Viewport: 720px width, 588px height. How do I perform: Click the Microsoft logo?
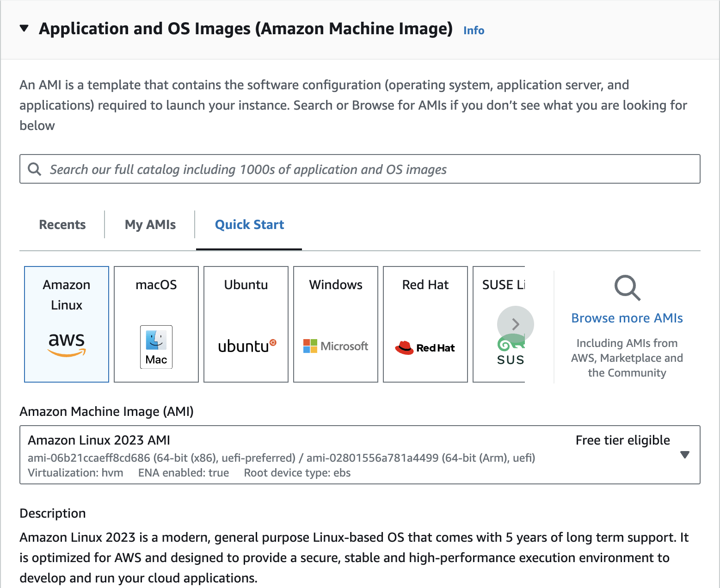pos(336,346)
